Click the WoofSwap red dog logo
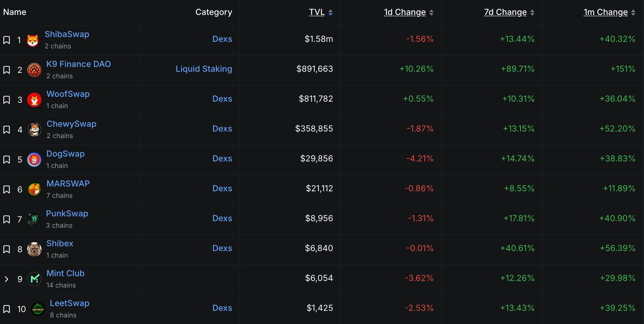644x324 pixels. 34,100
